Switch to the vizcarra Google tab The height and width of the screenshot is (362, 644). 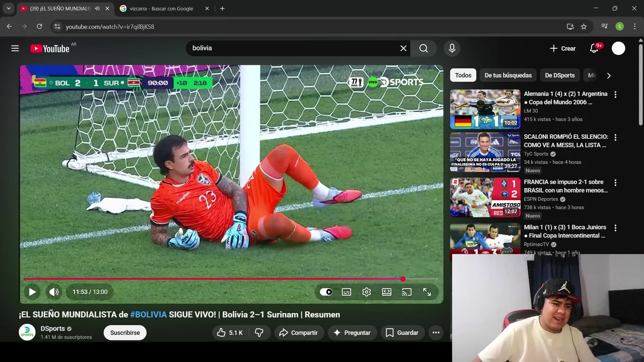[161, 9]
